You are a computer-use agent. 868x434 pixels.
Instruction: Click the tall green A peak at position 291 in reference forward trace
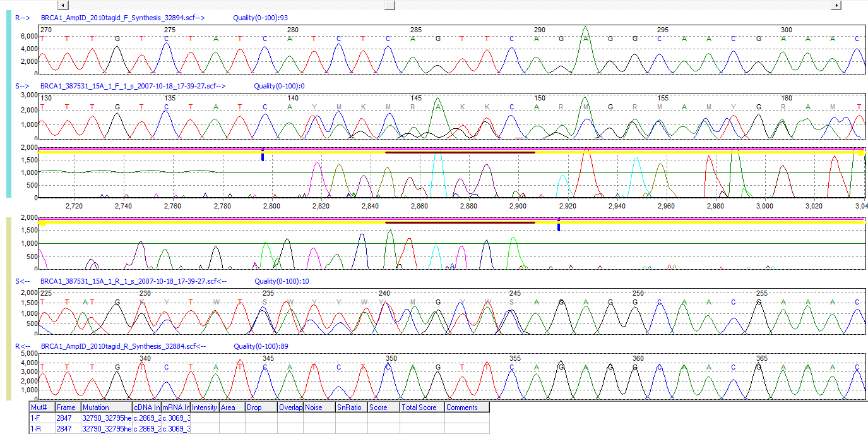click(586, 49)
